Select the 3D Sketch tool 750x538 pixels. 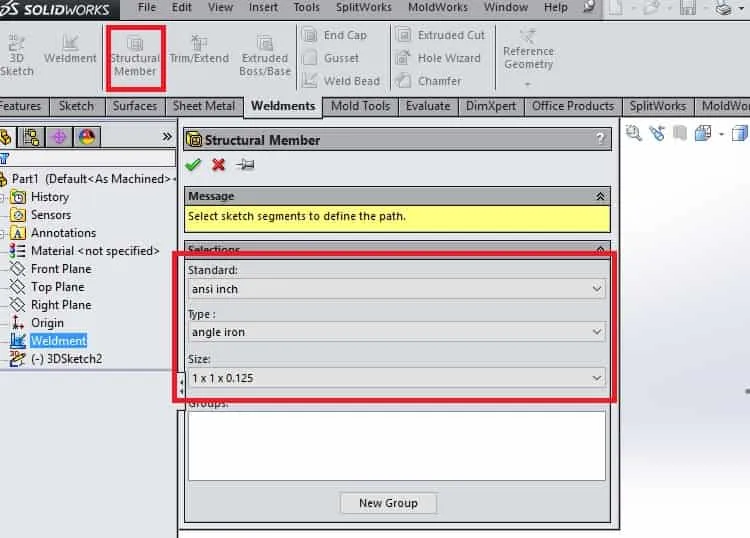16,55
